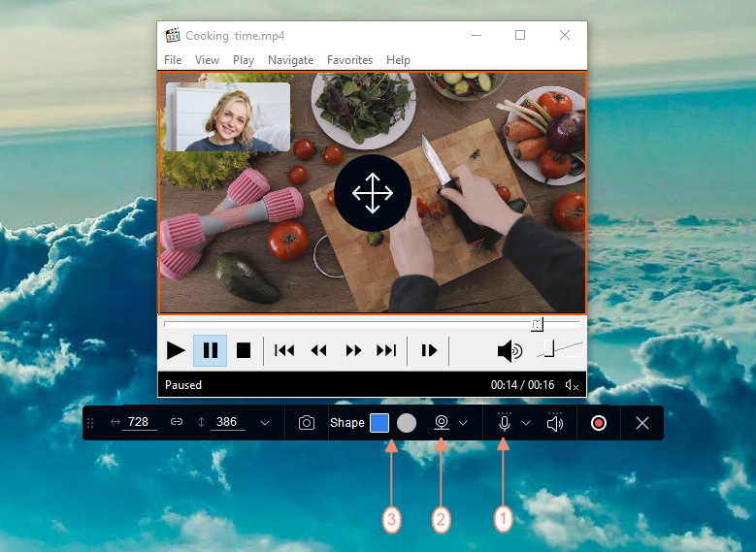
Task: Open the webcam options dropdown arrow
Action: (x=463, y=423)
